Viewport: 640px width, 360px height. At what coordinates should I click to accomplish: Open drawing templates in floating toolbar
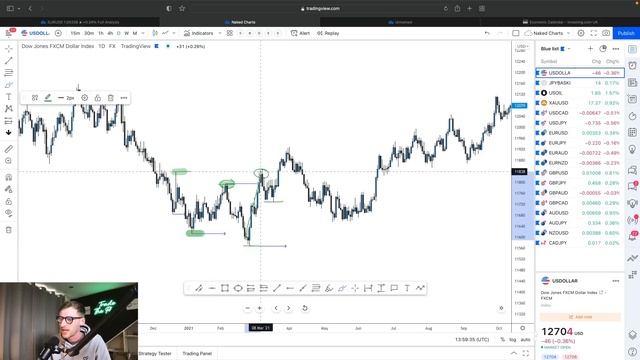click(35, 98)
